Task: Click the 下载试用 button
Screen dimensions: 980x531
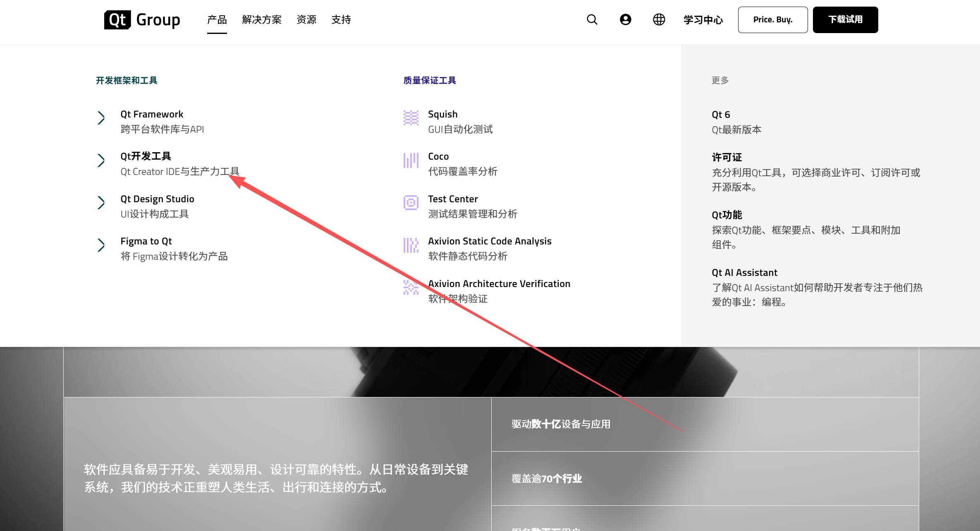Action: tap(845, 19)
